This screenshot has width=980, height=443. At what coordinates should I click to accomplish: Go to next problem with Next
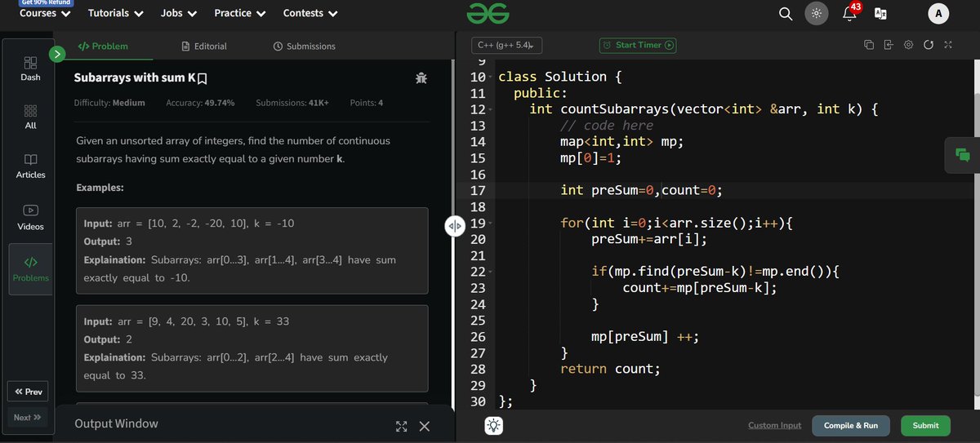[x=28, y=418]
